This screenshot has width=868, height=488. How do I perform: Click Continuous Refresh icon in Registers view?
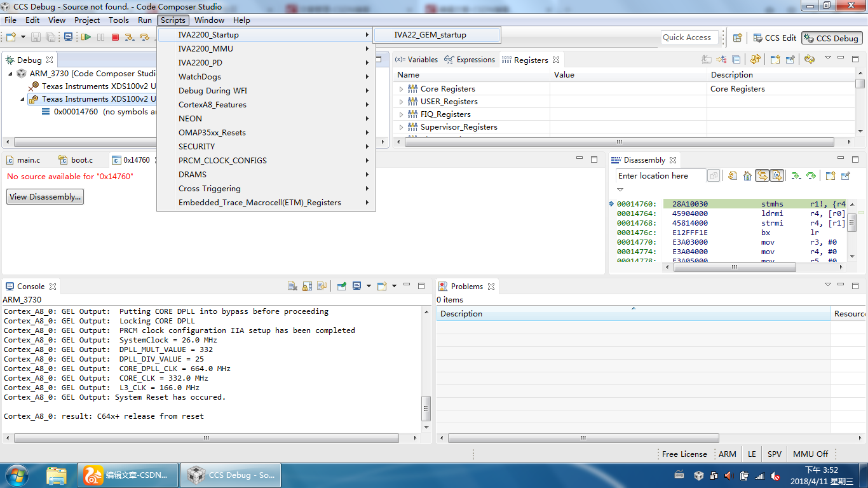tap(809, 59)
